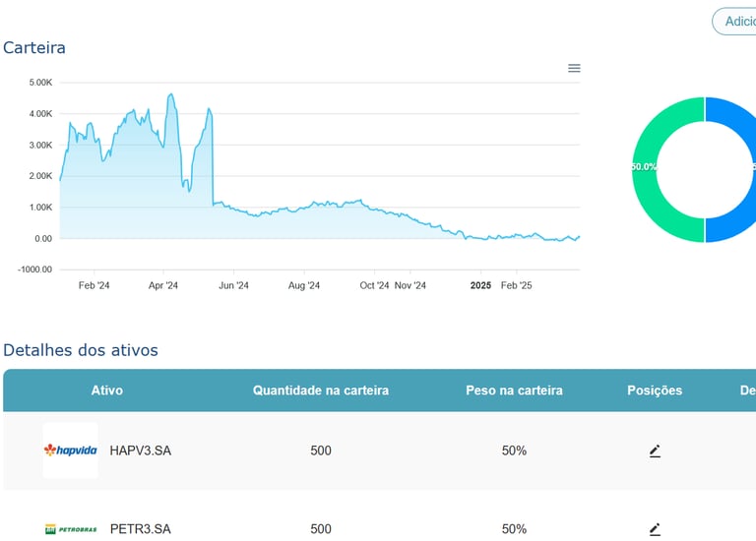Click the 4.00K y-axis label
The height and width of the screenshot is (541, 756).
40,114
